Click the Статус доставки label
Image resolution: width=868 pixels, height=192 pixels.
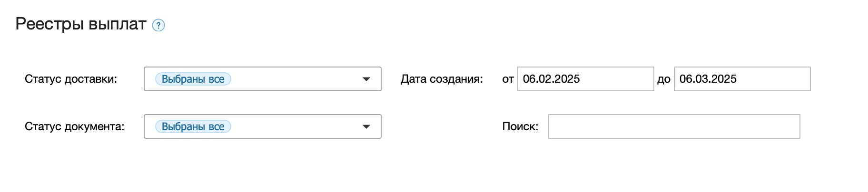pos(71,79)
